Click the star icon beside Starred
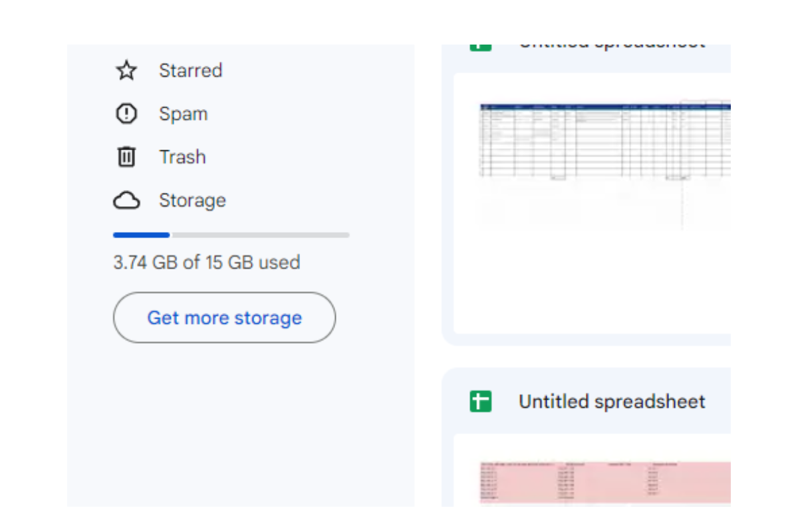This screenshot has width=798, height=532. tap(126, 70)
